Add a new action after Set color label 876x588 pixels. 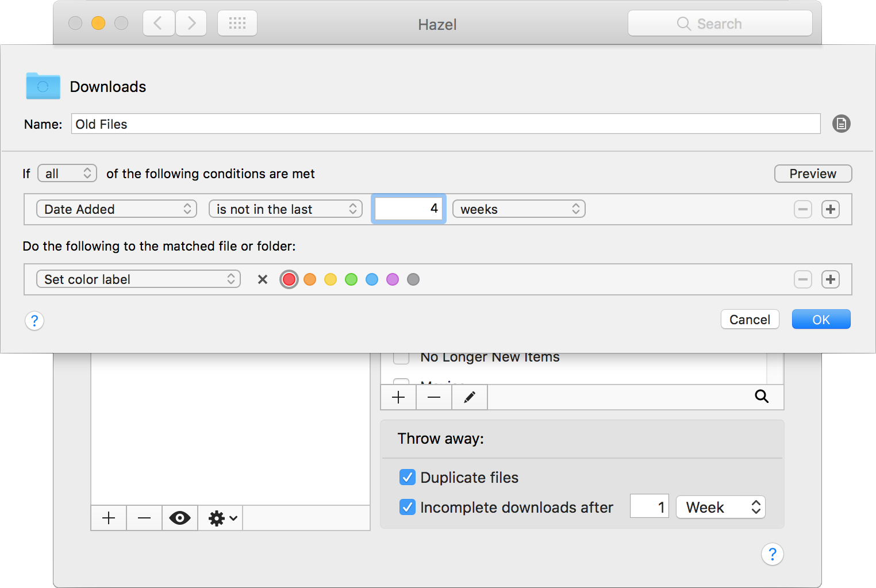point(831,279)
